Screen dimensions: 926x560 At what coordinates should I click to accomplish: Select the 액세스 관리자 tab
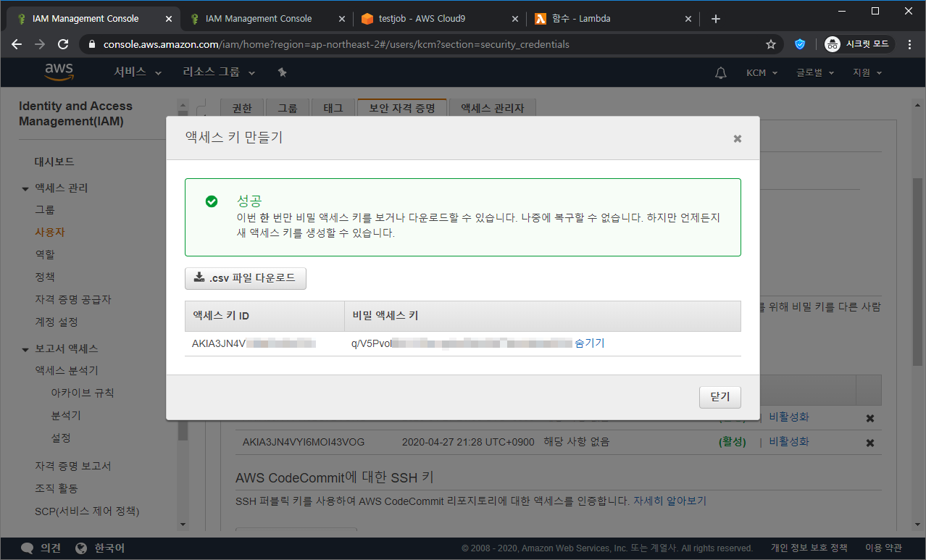pyautogui.click(x=493, y=108)
